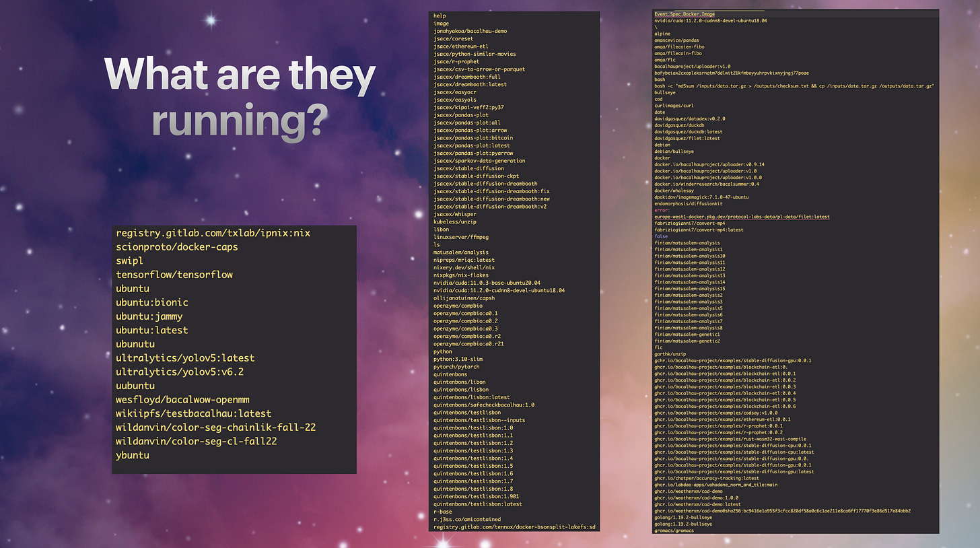Select the misspelled "uubuntu" line
The width and height of the screenshot is (980, 548).
coord(135,386)
